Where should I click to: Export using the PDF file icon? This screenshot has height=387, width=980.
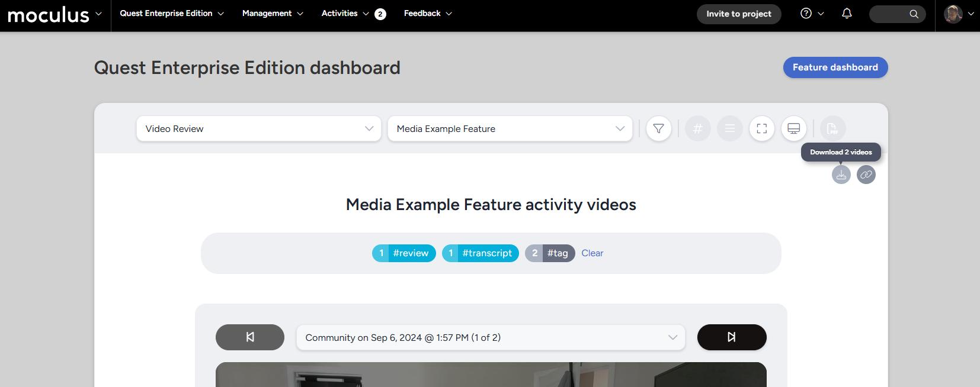[x=832, y=128]
